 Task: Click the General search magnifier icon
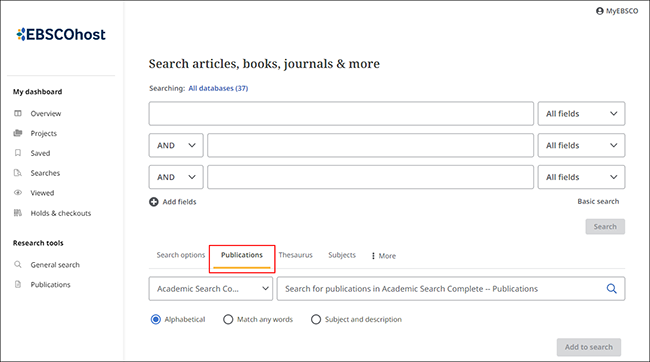tap(18, 265)
